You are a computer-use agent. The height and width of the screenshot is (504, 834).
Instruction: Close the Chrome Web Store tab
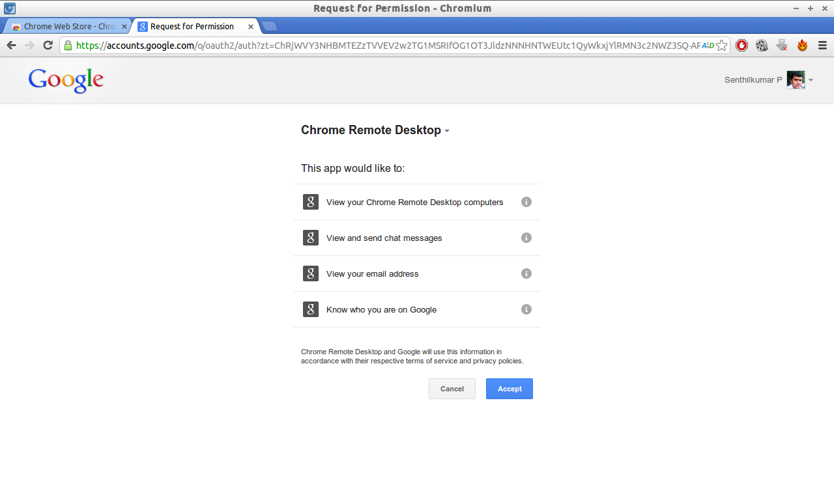pos(124,27)
